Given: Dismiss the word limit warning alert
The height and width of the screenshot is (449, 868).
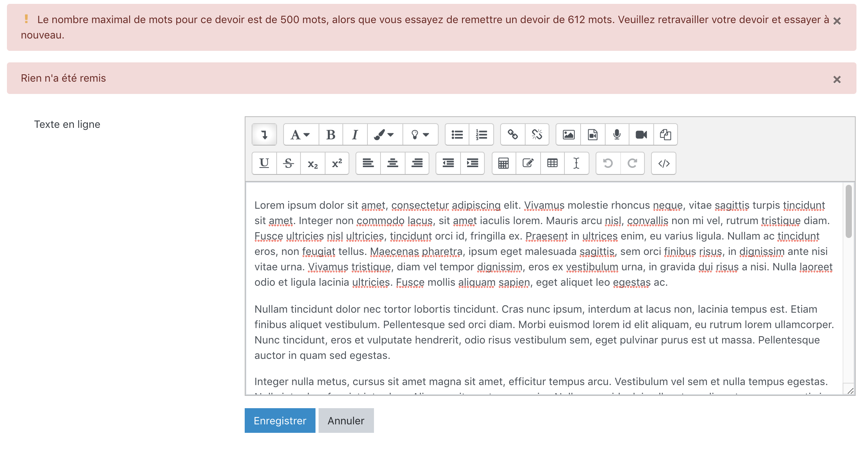Looking at the screenshot, I should point(837,21).
